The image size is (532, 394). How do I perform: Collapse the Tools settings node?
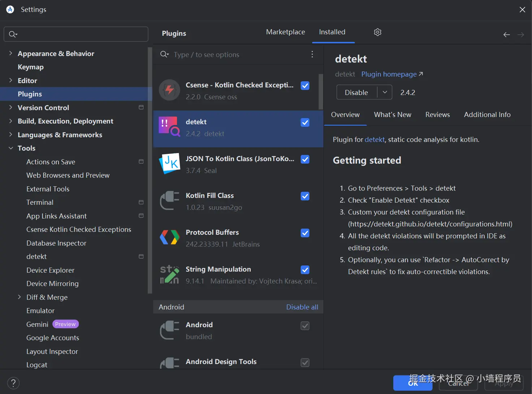click(11, 148)
